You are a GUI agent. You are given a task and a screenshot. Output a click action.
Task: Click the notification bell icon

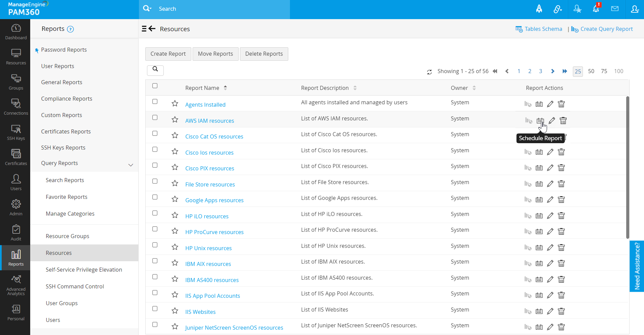click(596, 9)
